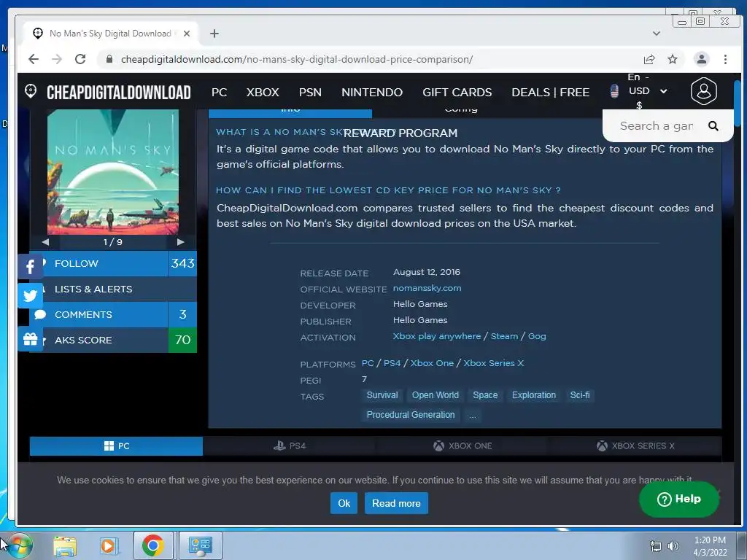Image resolution: width=747 pixels, height=560 pixels.
Task: Click the volume speaker tray icon
Action: [673, 546]
